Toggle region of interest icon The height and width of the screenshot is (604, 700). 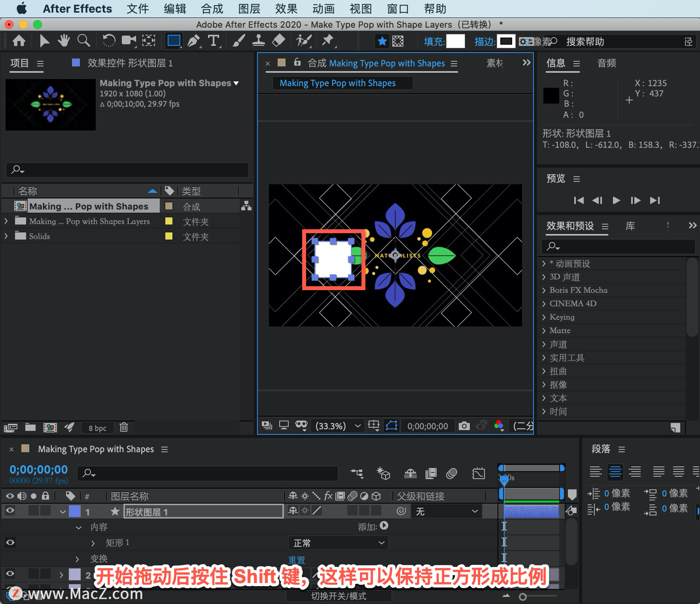point(392,426)
